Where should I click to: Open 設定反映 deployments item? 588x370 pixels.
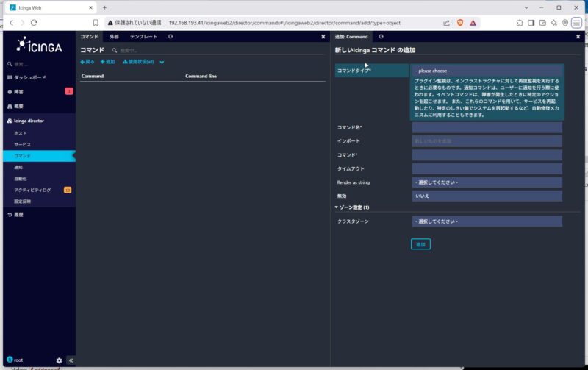tap(23, 202)
